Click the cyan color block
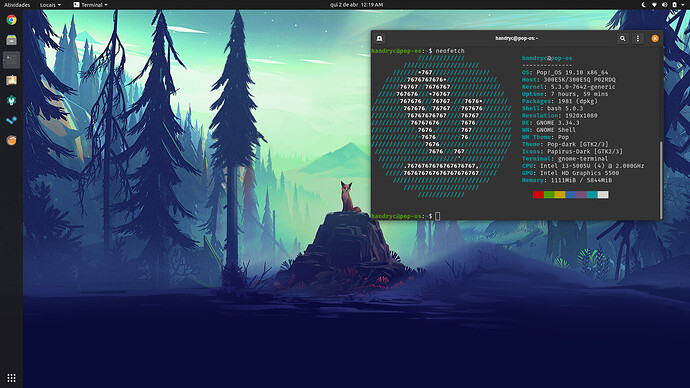690x388 pixels. (592, 194)
